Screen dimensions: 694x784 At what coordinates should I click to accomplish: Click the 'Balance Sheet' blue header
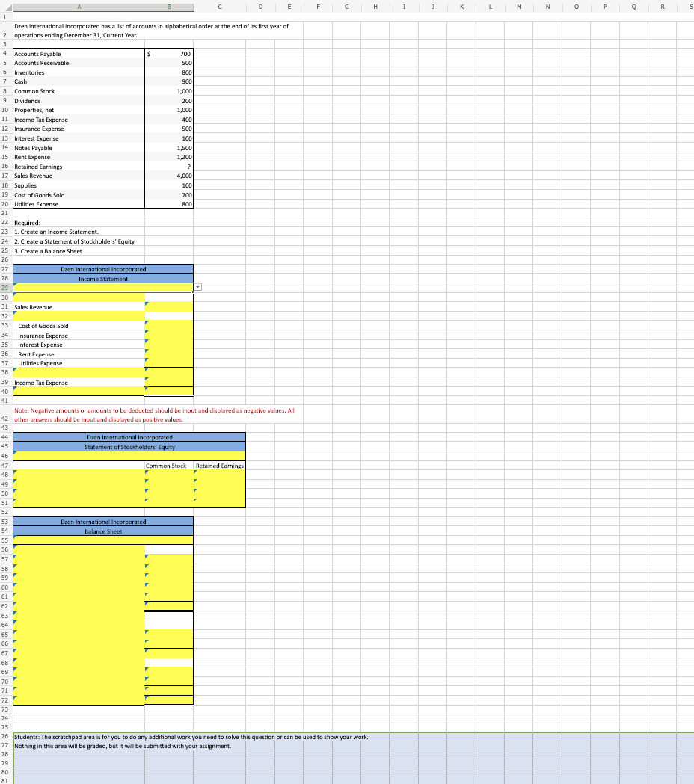click(103, 531)
